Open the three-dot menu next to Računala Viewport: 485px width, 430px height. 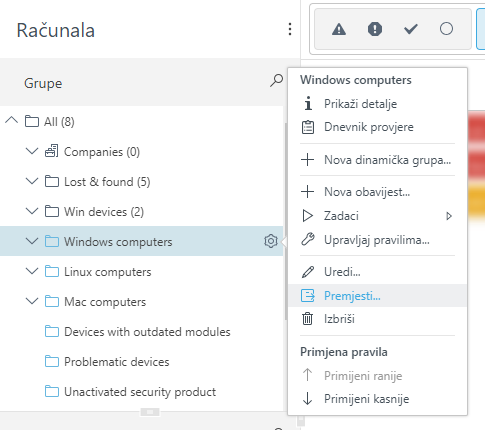pos(290,29)
